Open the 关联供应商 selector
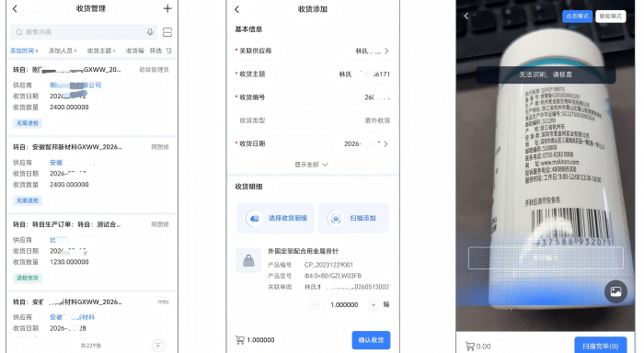Viewport: 644px width, 353px height. [313, 51]
